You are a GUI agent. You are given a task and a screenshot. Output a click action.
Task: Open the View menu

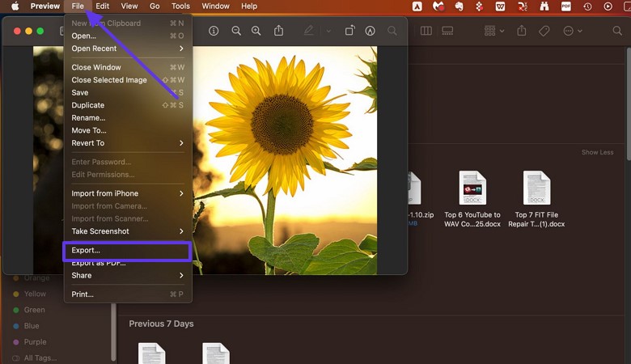click(129, 6)
